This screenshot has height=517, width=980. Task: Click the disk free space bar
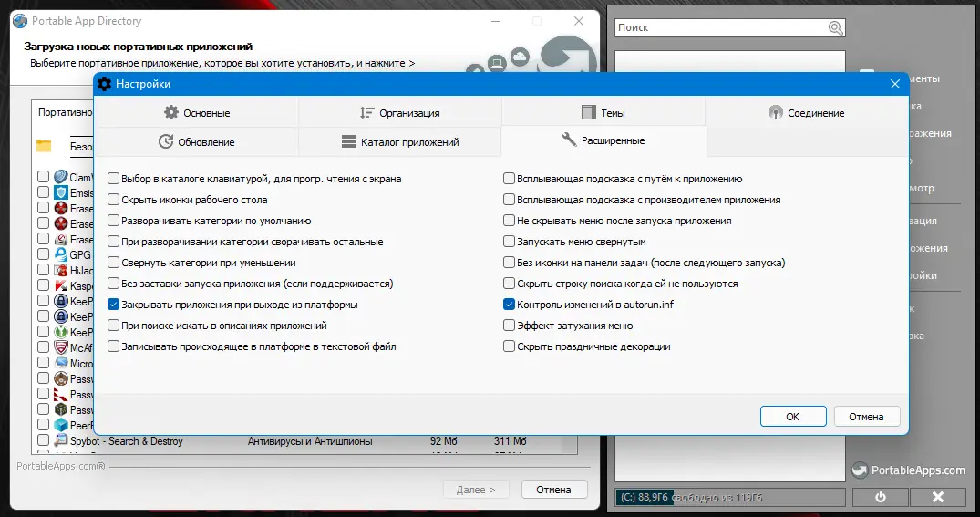(729, 498)
